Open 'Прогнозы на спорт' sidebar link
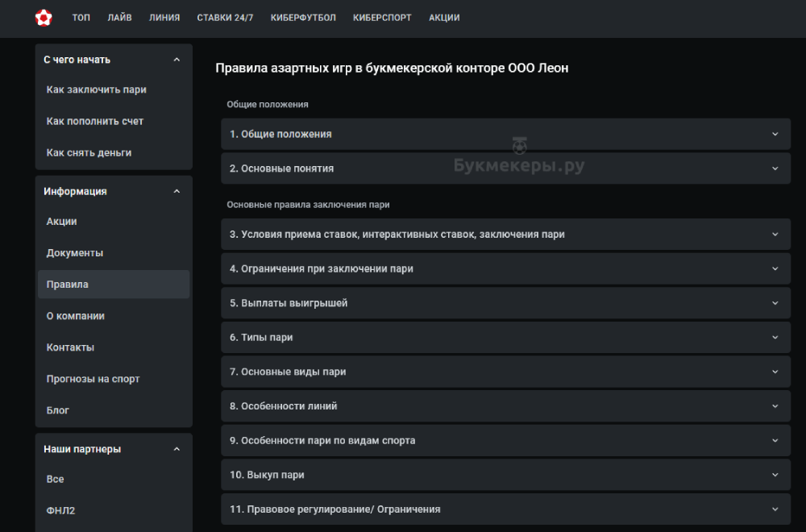The image size is (806, 532). point(93,379)
